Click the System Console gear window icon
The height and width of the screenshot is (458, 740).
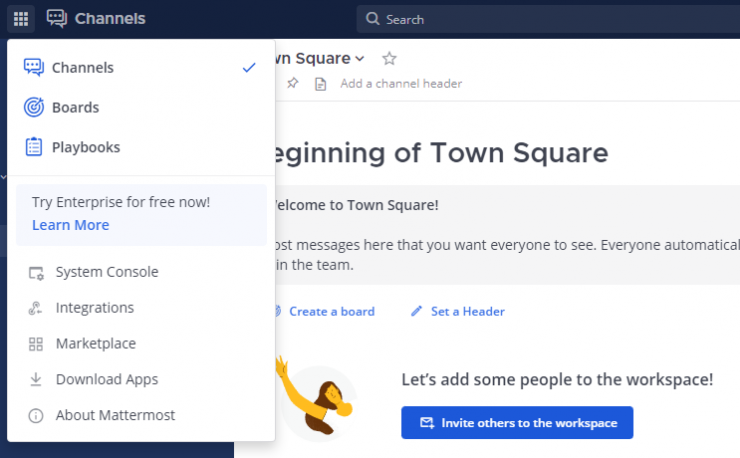pyautogui.click(x=36, y=273)
